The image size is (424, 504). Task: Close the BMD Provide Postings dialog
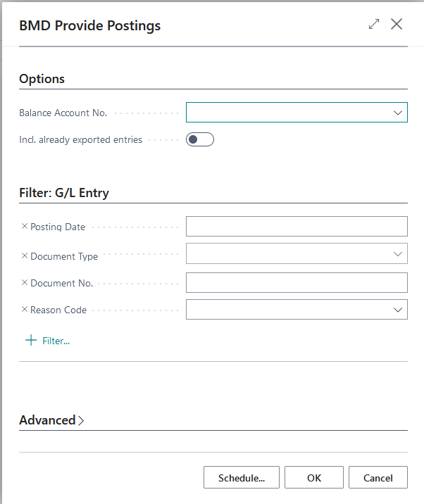[397, 25]
